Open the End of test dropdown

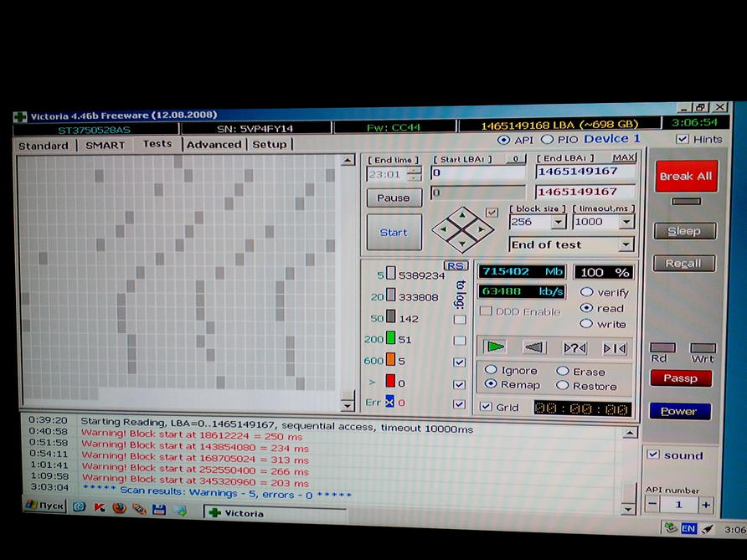pyautogui.click(x=626, y=244)
